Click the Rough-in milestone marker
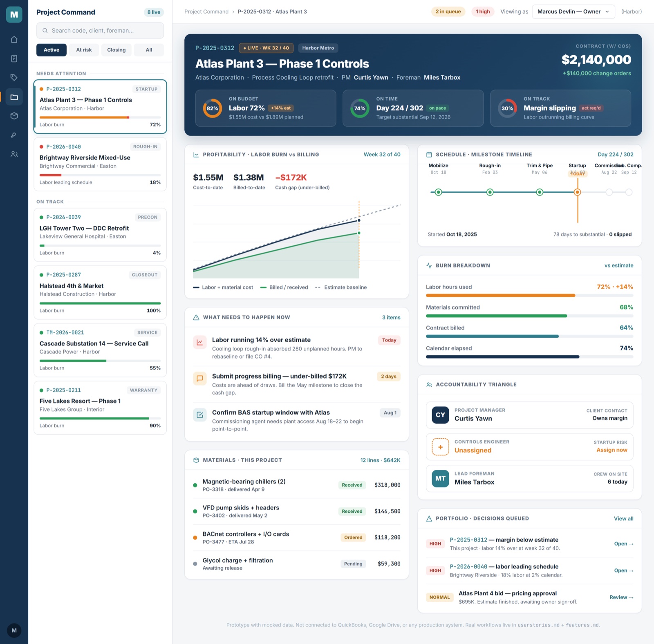Screen dimensions: 654x644 click(490, 192)
